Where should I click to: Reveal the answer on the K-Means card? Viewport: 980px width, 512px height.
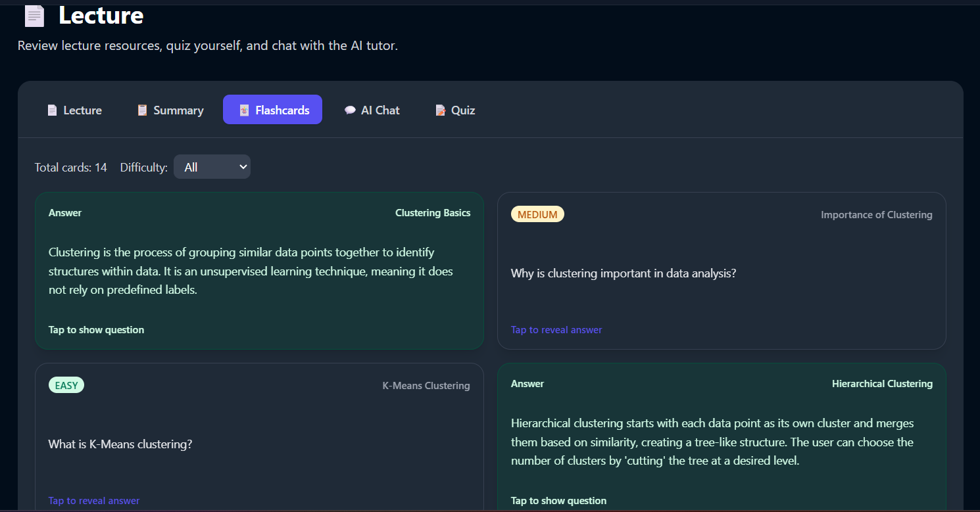93,500
